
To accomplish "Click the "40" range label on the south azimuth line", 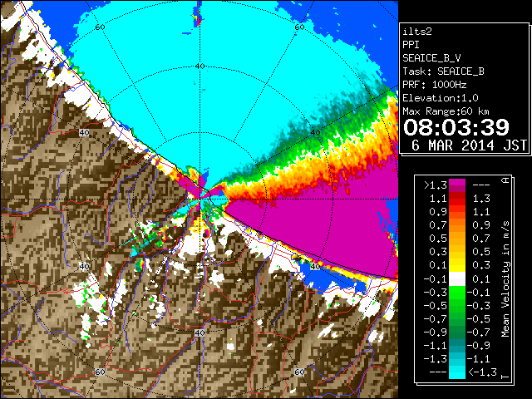I will pyautogui.click(x=199, y=332).
